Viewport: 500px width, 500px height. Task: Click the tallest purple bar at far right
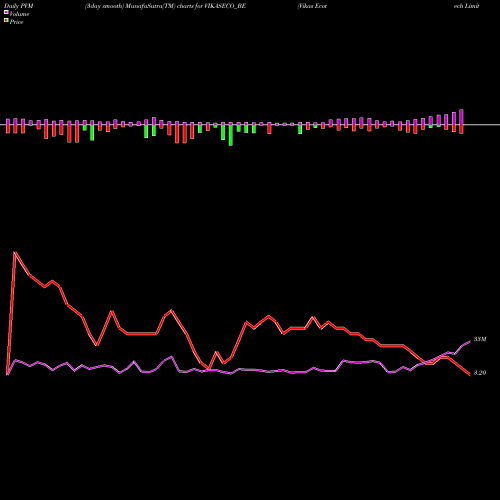(462, 117)
